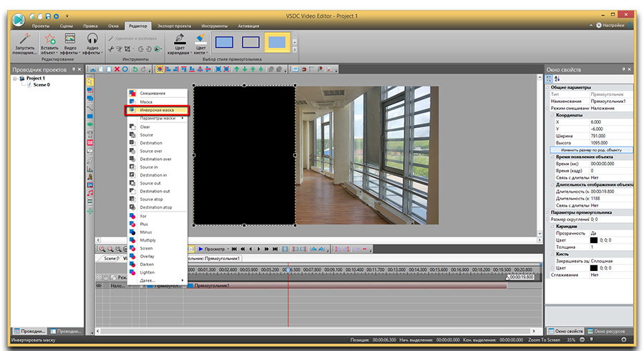
Task: Toggle the eye visibility of the Прямоугольник layer
Action: 99,285
